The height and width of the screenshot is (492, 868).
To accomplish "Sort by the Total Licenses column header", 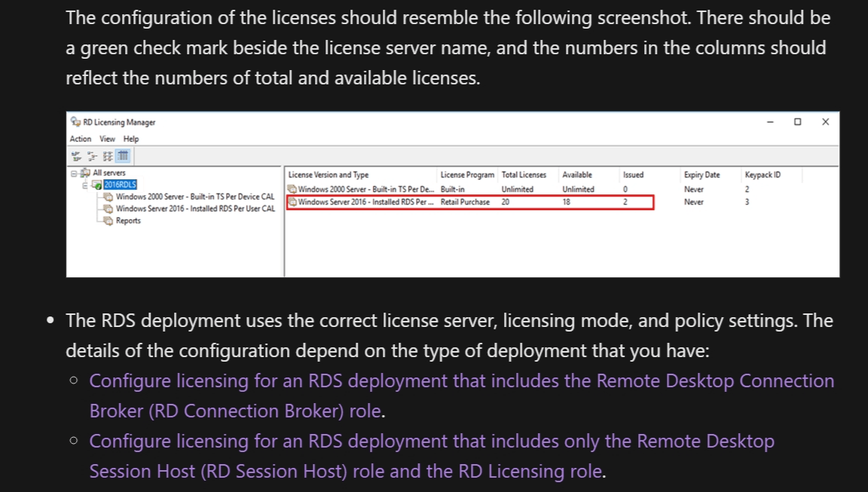I will [x=524, y=175].
